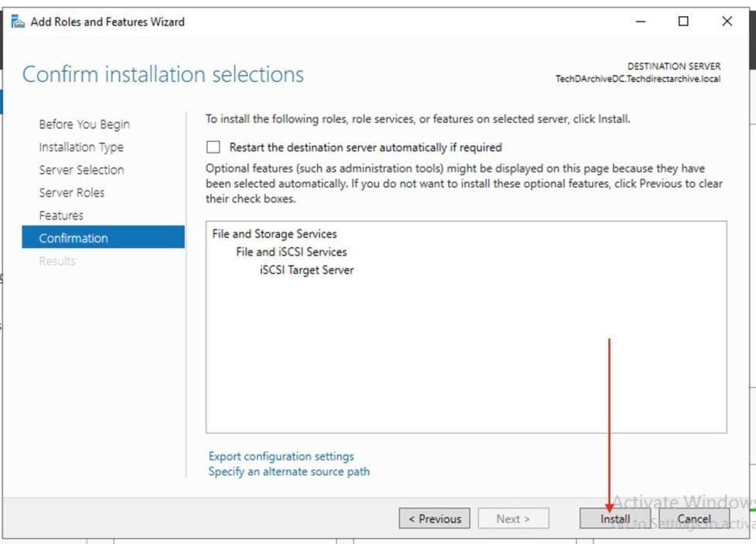Close the Add Roles and Features Wizard

[727, 22]
